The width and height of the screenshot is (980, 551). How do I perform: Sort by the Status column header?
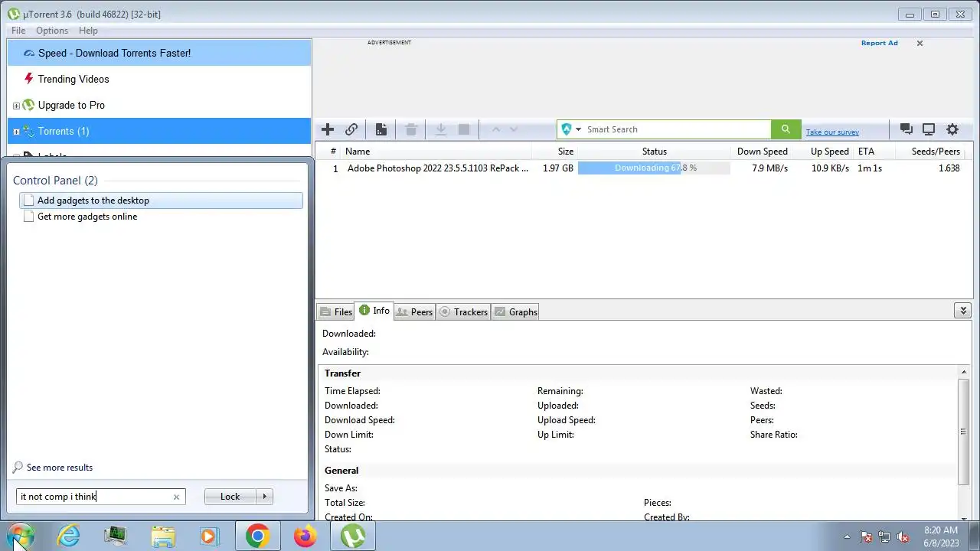point(654,152)
